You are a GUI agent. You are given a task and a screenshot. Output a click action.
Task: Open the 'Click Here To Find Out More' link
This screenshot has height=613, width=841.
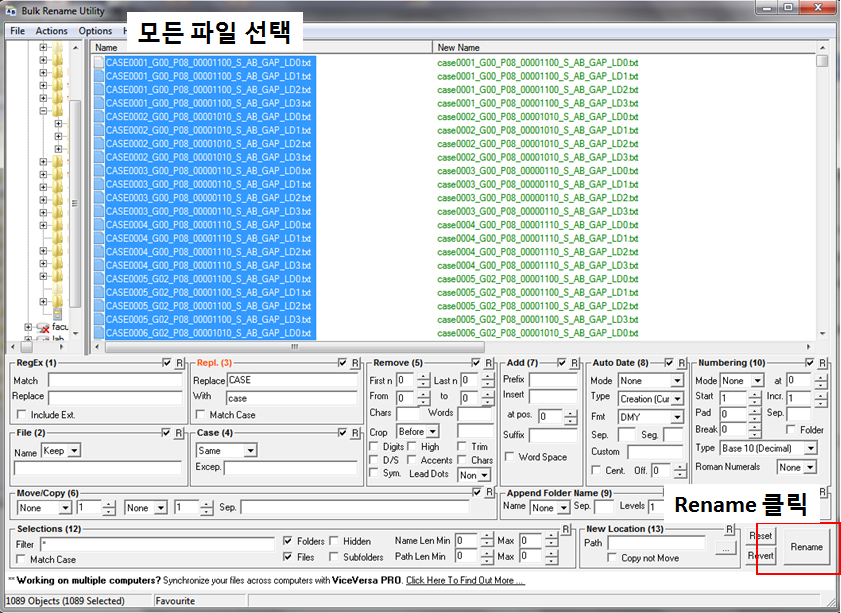click(465, 580)
